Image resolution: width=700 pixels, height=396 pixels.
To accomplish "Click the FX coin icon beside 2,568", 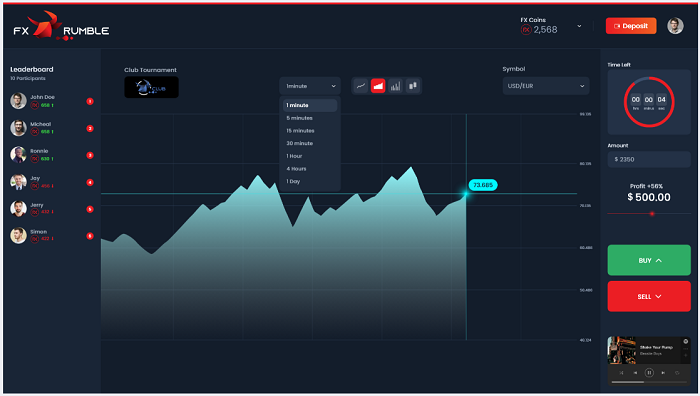I will 526,29.
